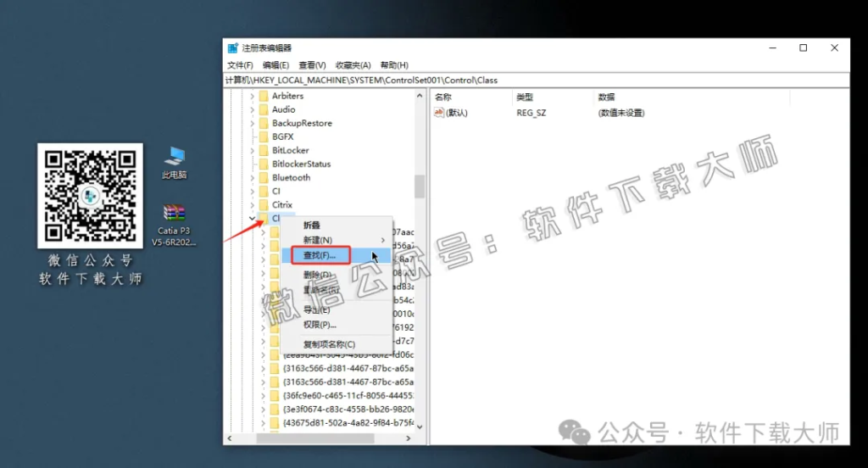Expand the Audio key
This screenshot has width=868, height=468.
coord(253,109)
